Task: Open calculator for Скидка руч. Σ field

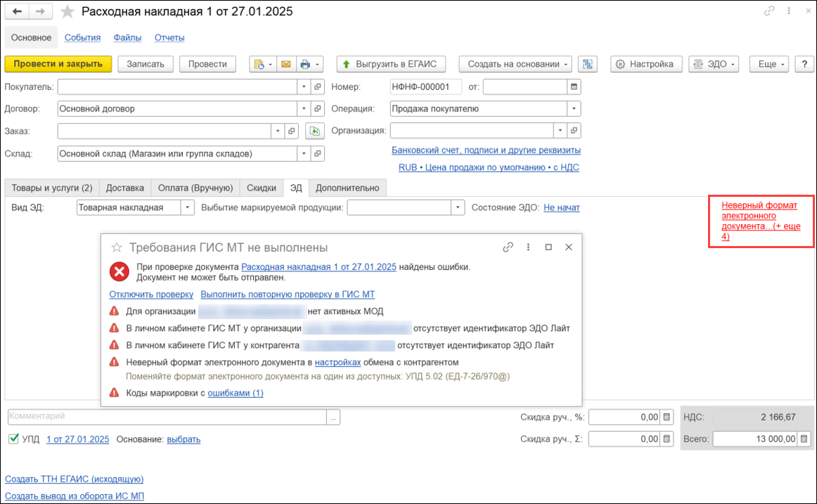Action: click(667, 439)
